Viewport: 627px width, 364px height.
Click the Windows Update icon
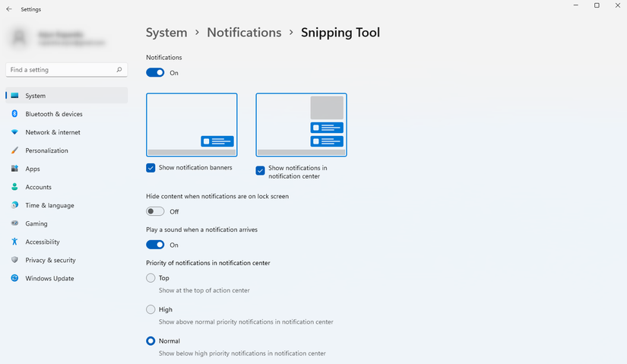pos(14,278)
